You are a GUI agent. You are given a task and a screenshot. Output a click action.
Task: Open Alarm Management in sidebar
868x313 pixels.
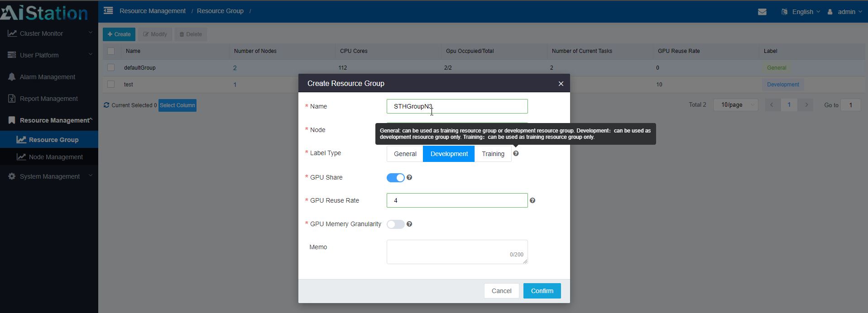49,77
